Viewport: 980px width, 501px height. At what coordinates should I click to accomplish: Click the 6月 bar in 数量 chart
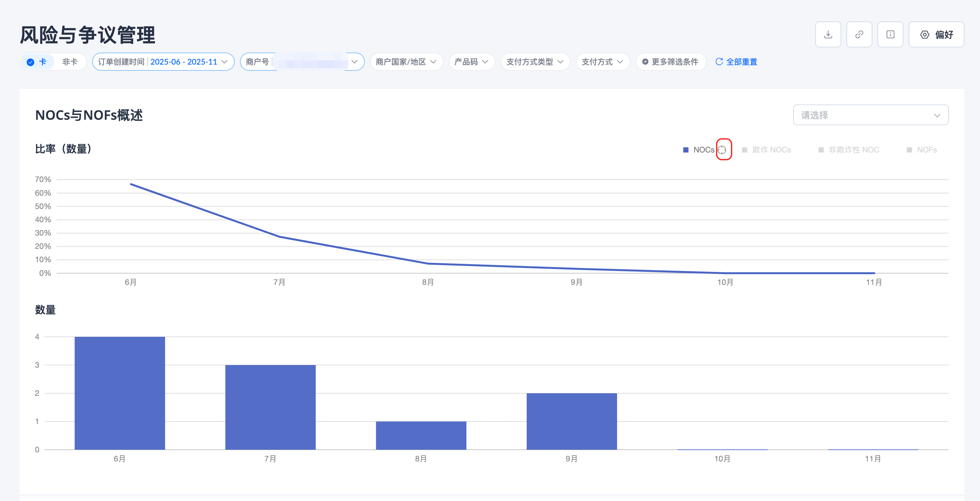(119, 393)
